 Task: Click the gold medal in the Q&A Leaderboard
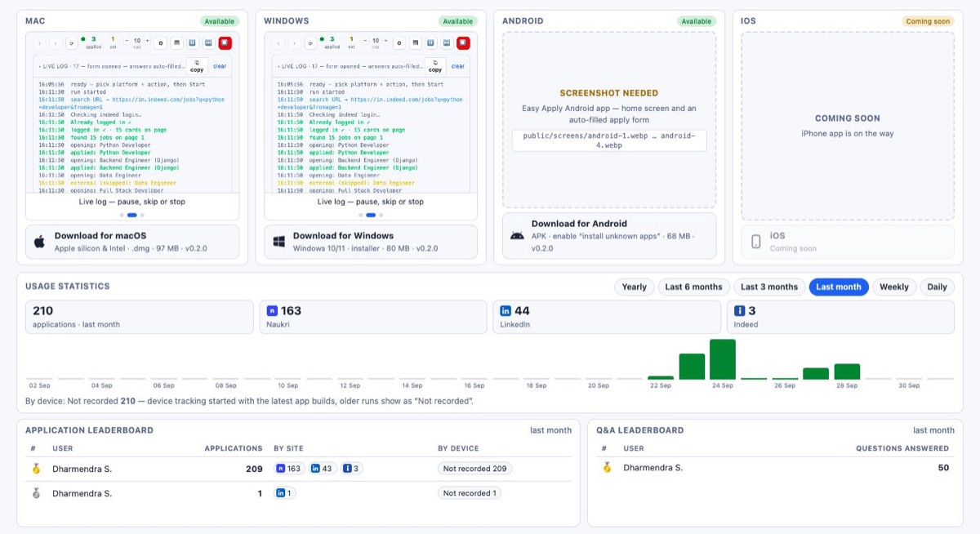click(x=607, y=468)
